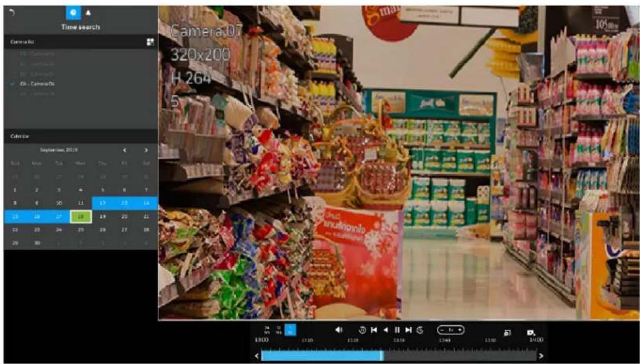Click the 14:00 timeline end label
The height and width of the screenshot is (364, 640).
536,339
